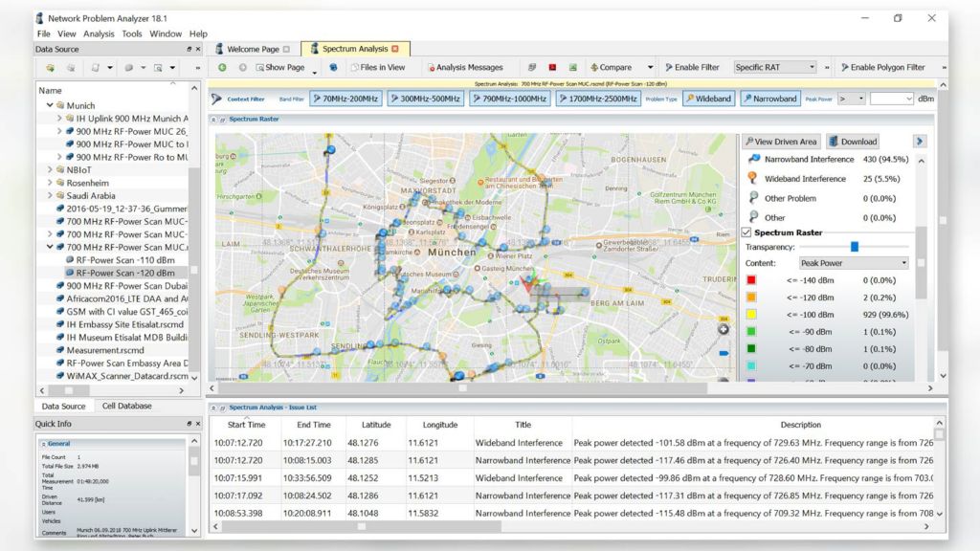Viewport: 980px width, 551px height.
Task: Switch to the Welcome Page tab
Action: pyautogui.click(x=254, y=46)
